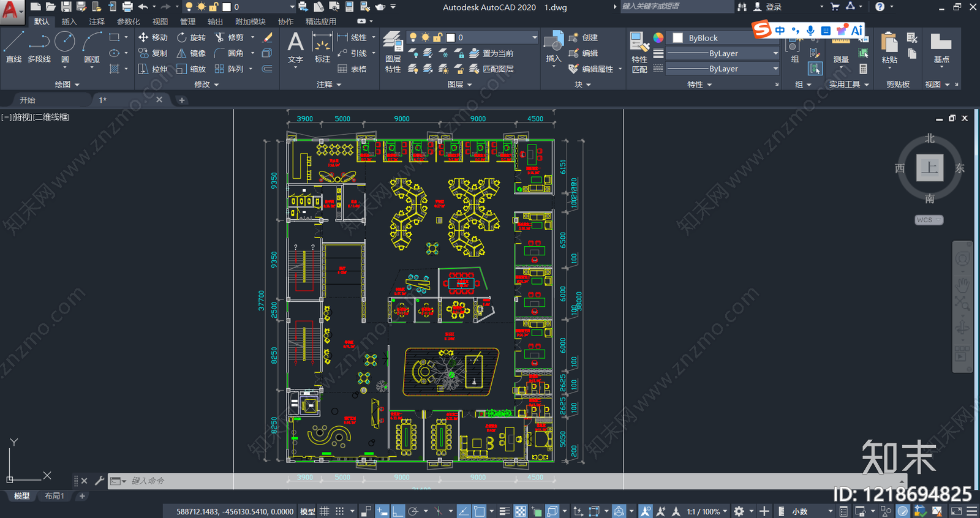Image resolution: width=980 pixels, height=518 pixels.
Task: Toggle snap mode in status bar
Action: pos(339,511)
